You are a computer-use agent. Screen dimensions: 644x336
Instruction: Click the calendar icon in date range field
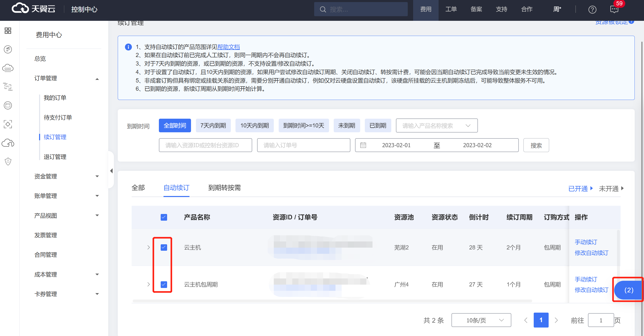click(x=363, y=145)
